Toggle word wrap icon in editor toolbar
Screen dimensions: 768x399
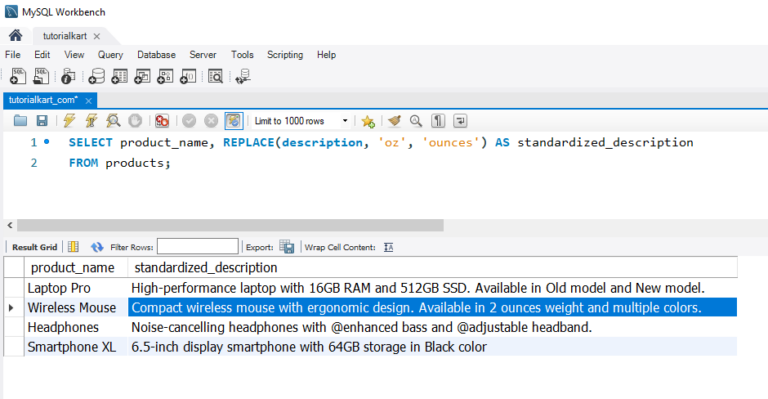[460, 120]
